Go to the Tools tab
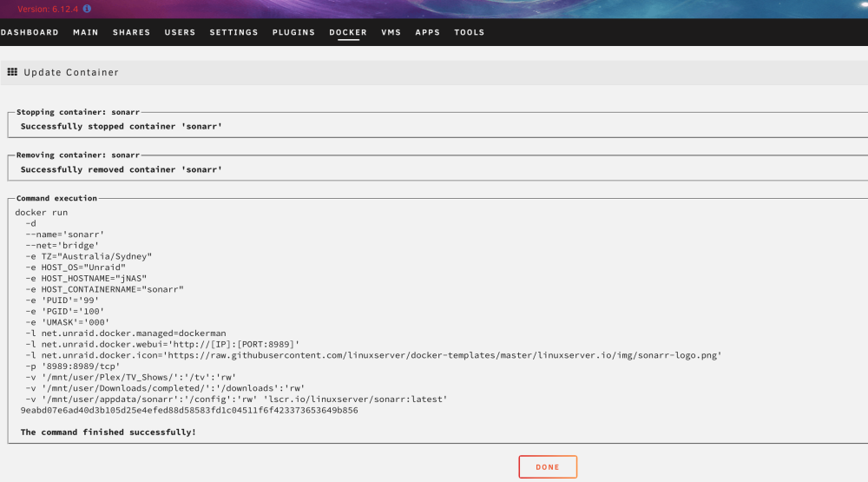The height and width of the screenshot is (482, 868). (x=470, y=32)
